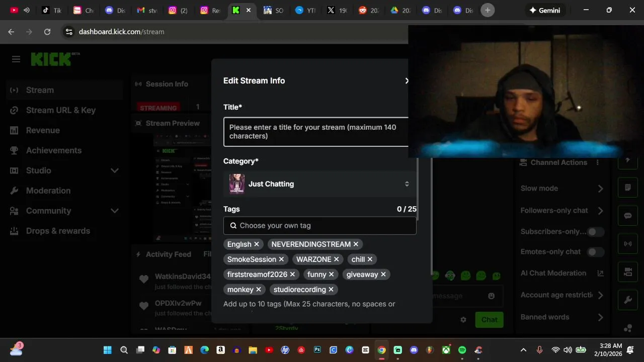Show hidden system tray icons
Image resolution: width=644 pixels, height=362 pixels.
523,350
